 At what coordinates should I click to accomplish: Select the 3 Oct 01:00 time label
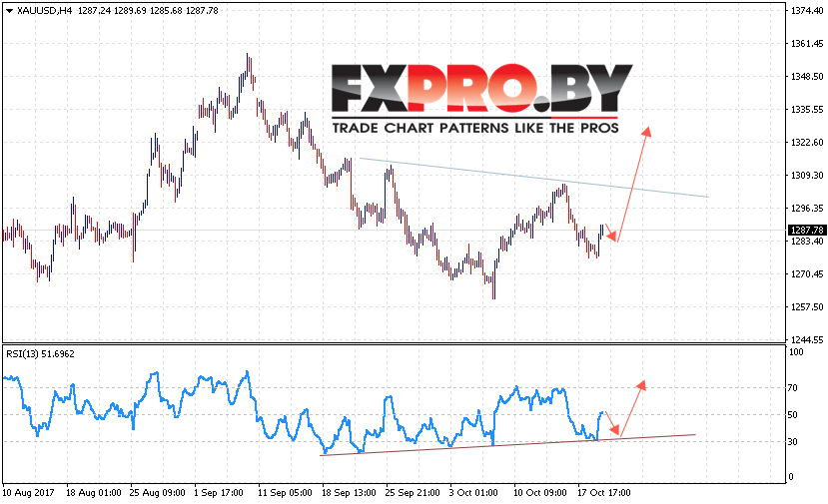pos(473,493)
